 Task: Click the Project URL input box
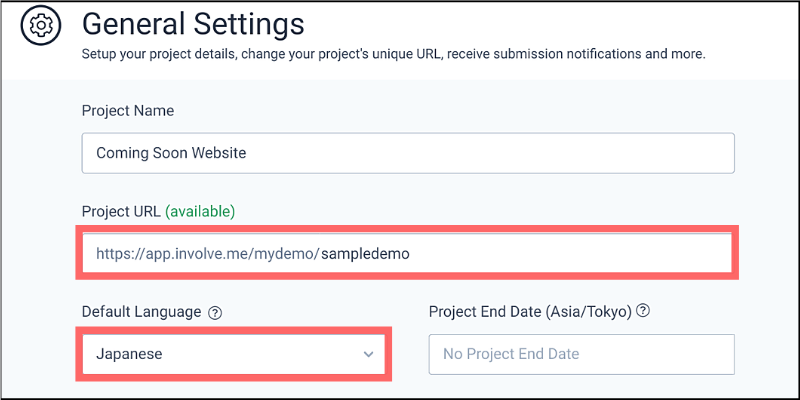[x=408, y=254]
